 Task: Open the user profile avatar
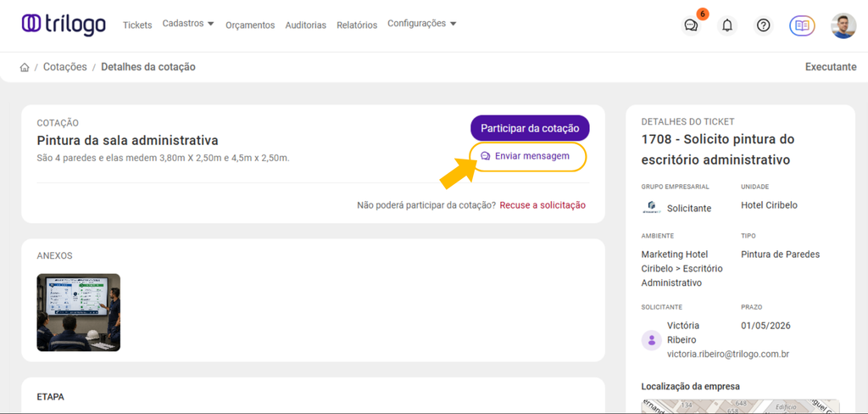point(843,25)
